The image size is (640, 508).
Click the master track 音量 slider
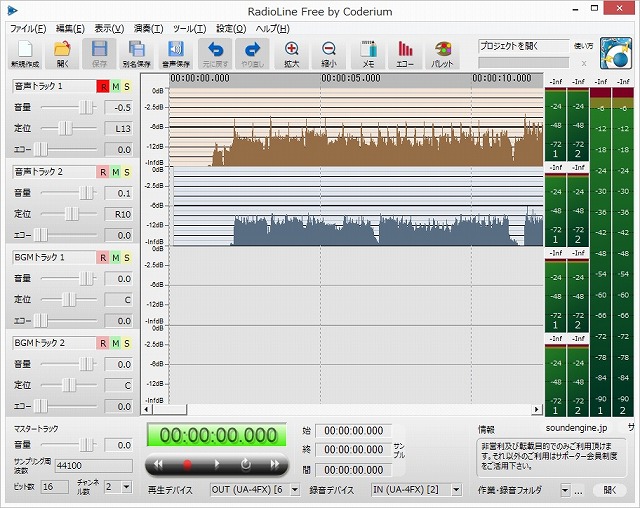86,445
